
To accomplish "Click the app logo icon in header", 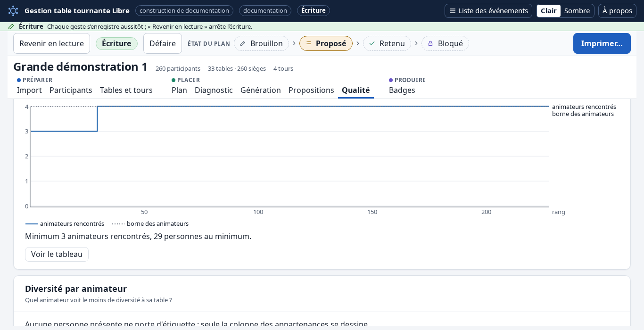I will [13, 11].
